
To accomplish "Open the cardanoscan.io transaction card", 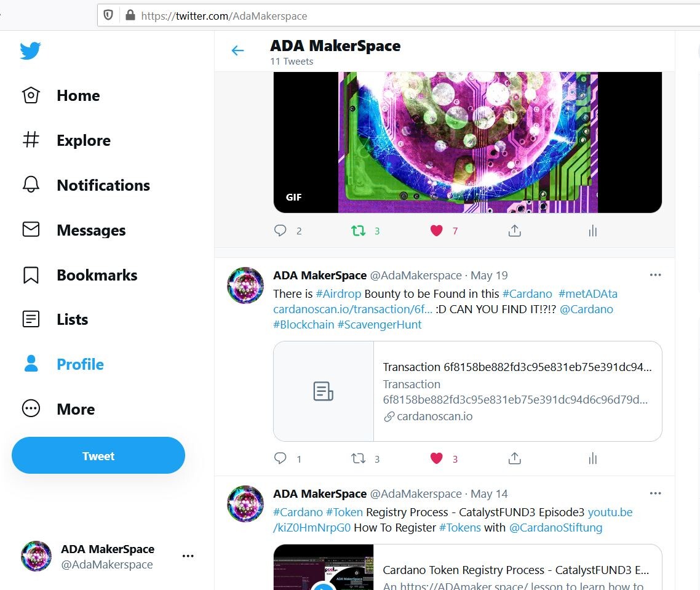I will click(x=467, y=391).
